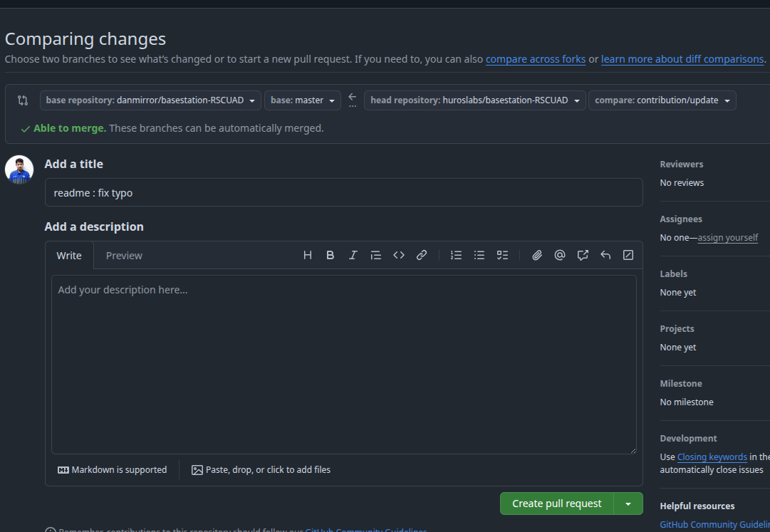
Task: Insert a numbered list
Action: coord(457,255)
